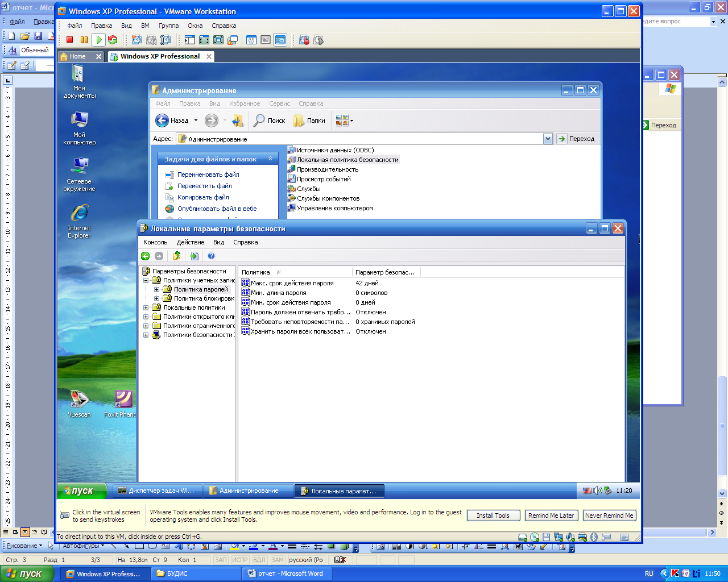The image size is (728, 582).
Task: Click the green Power On play icon
Action: 98,40
